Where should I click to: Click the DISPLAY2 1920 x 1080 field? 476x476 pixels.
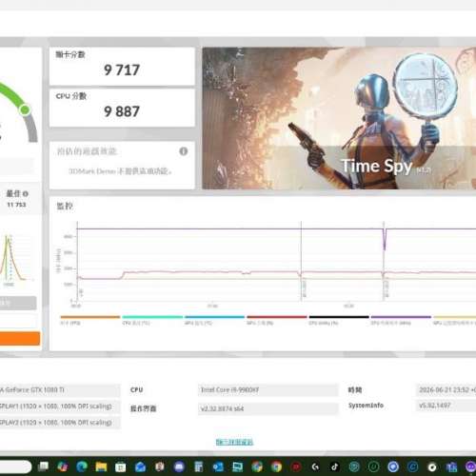(x=60, y=423)
